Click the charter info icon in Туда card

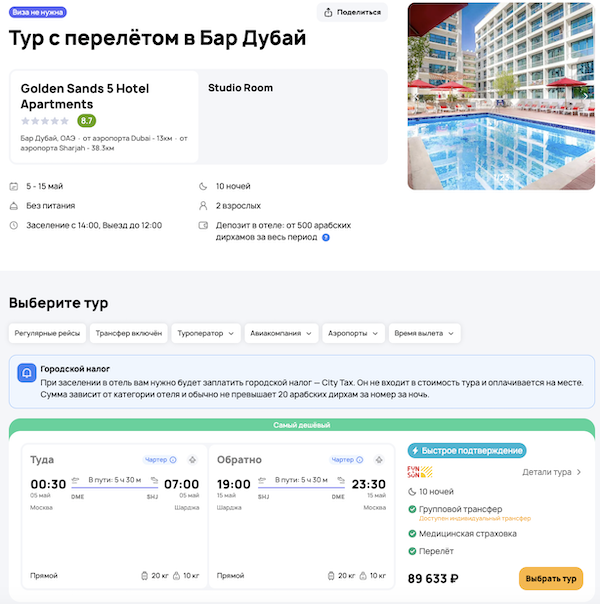click(x=173, y=460)
